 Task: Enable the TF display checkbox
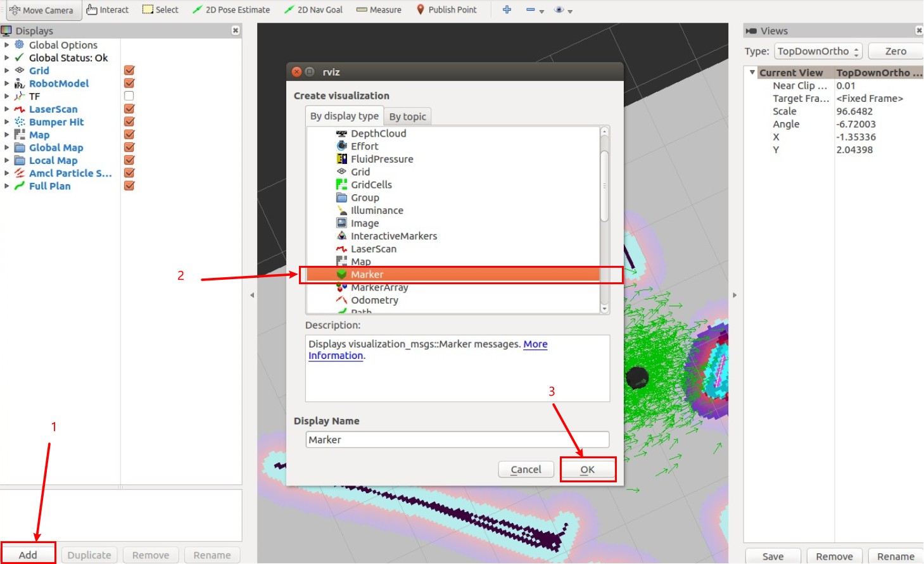coord(129,96)
